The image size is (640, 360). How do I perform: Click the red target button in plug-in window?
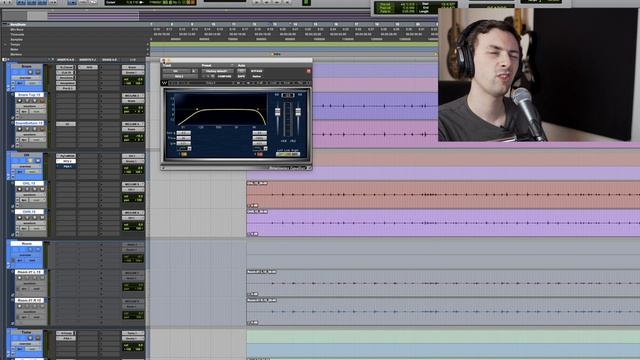[x=309, y=71]
